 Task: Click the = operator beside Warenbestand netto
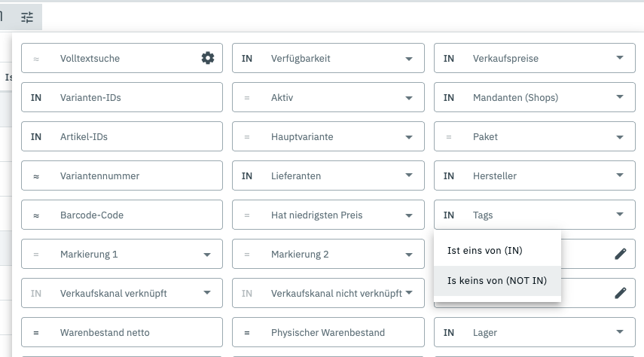36,332
